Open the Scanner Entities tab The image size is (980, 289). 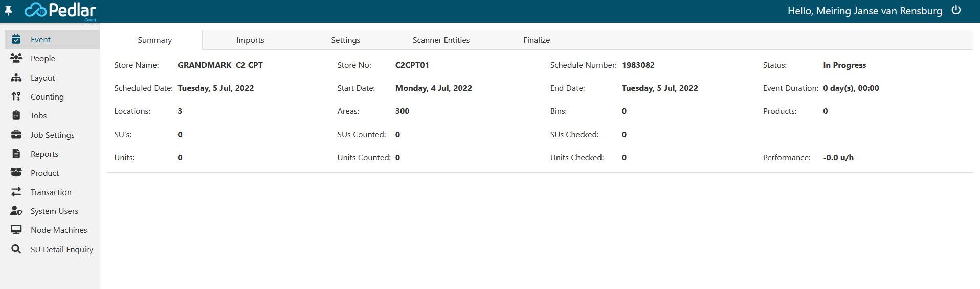441,40
